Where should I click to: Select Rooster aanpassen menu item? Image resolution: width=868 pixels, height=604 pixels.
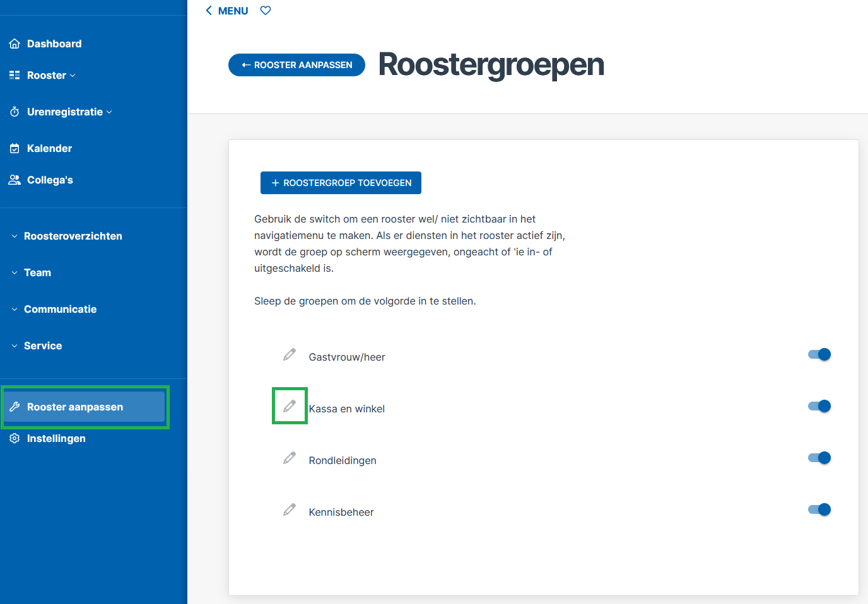point(85,407)
